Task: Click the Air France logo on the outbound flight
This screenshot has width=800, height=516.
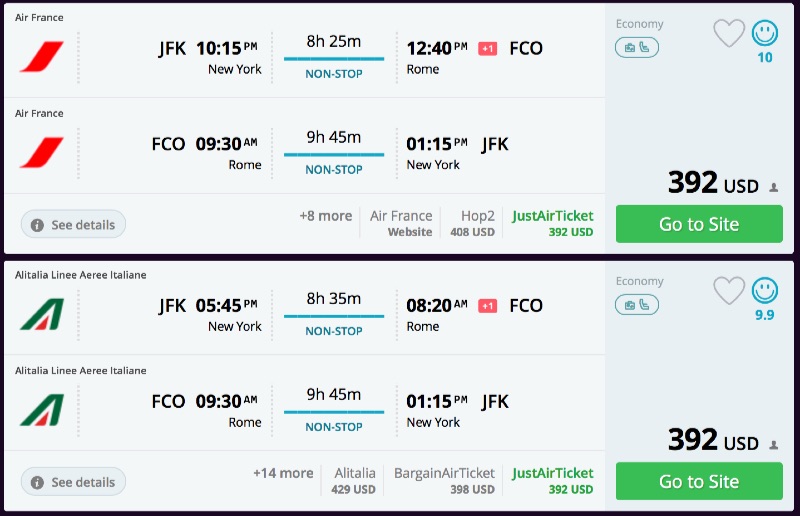Action: 41,56
